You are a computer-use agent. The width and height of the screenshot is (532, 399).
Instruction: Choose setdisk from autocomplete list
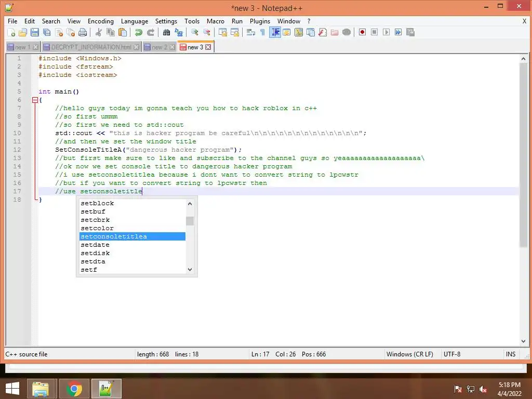[x=132, y=253]
